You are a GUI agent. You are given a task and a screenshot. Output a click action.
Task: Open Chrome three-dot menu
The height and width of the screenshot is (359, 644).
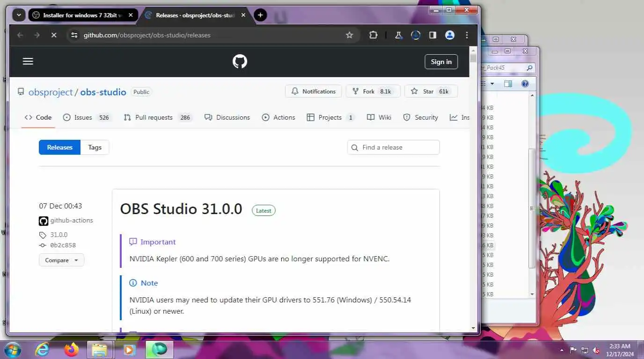tap(467, 35)
